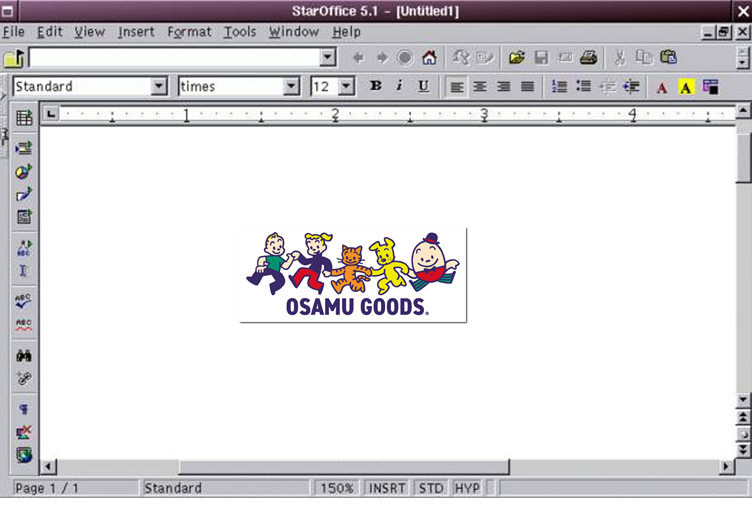The height and width of the screenshot is (520, 752).
Task: Expand the Standard paragraph style dropdown
Action: [x=159, y=86]
